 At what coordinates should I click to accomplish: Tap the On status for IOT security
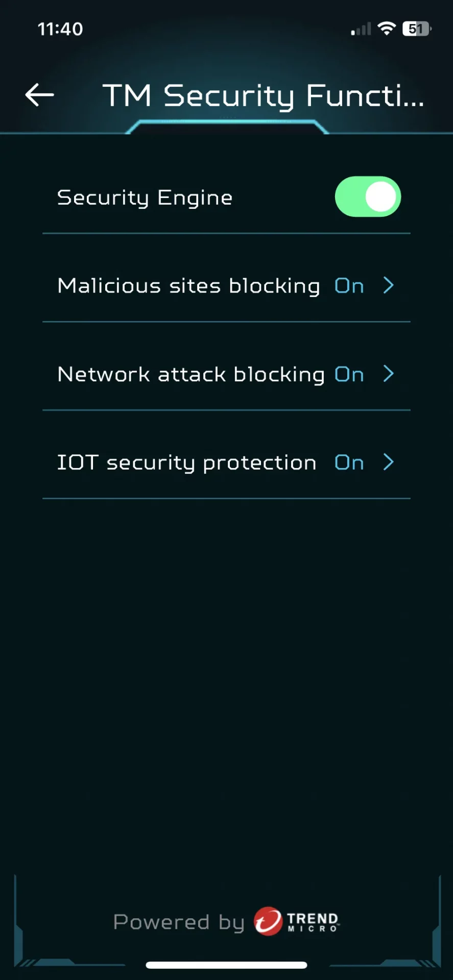[349, 463]
